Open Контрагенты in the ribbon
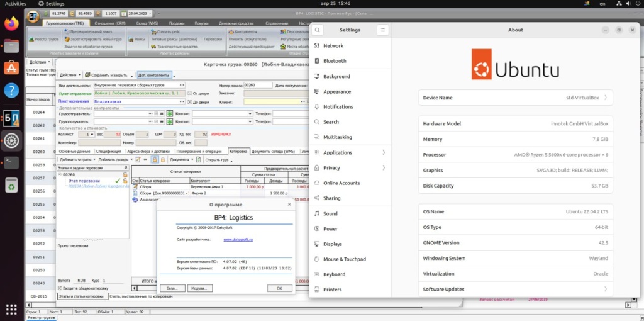Screen dimensions: 644x321 (x=243, y=31)
